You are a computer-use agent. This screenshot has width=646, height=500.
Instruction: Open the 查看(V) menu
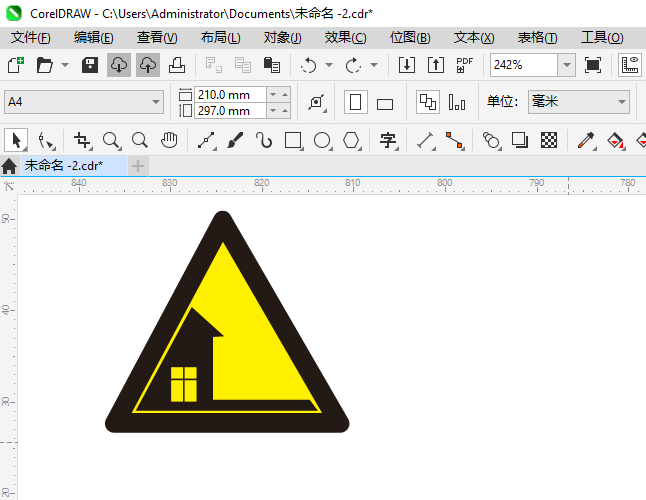tap(157, 37)
